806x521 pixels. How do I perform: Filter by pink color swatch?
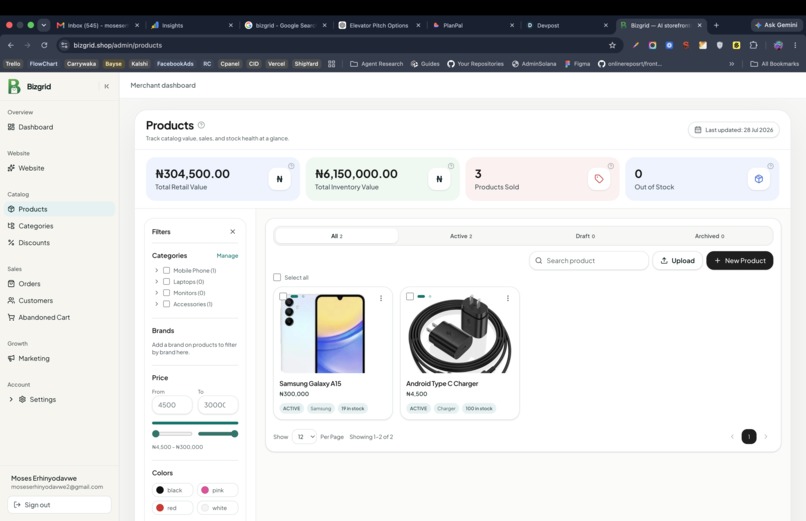(217, 490)
